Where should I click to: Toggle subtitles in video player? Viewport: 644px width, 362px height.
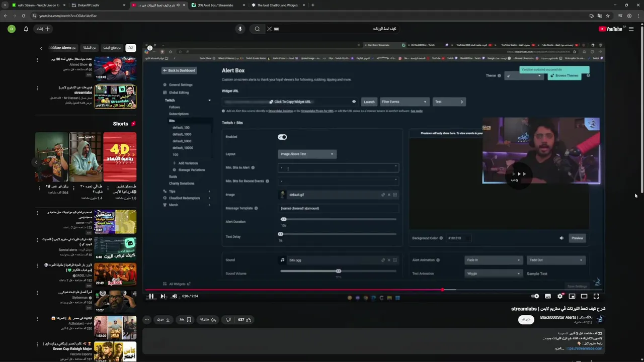click(548, 296)
